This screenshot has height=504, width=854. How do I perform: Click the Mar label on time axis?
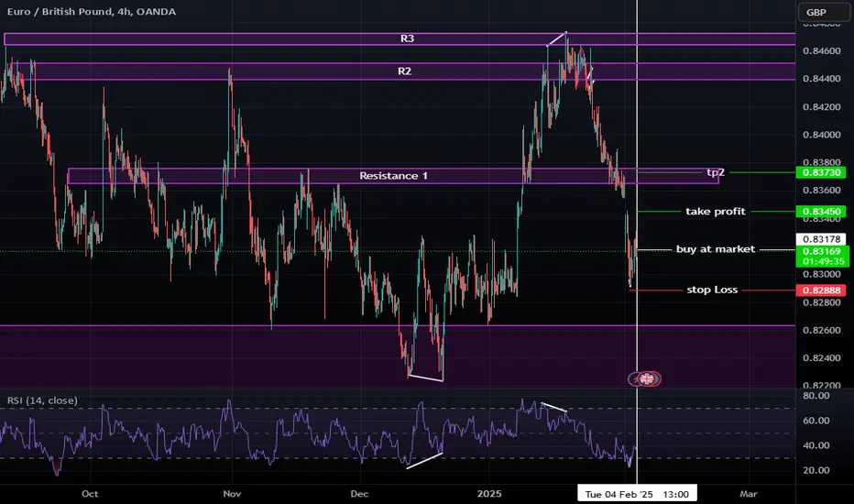click(749, 494)
